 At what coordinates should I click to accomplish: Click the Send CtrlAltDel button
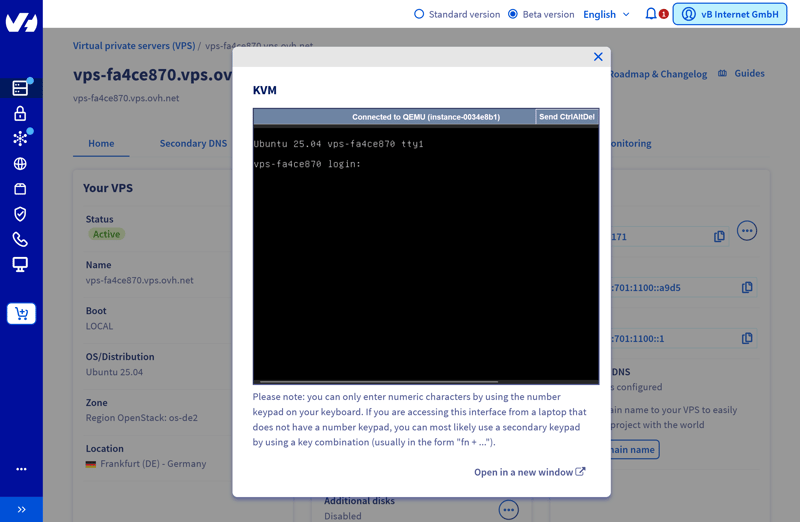click(x=567, y=117)
